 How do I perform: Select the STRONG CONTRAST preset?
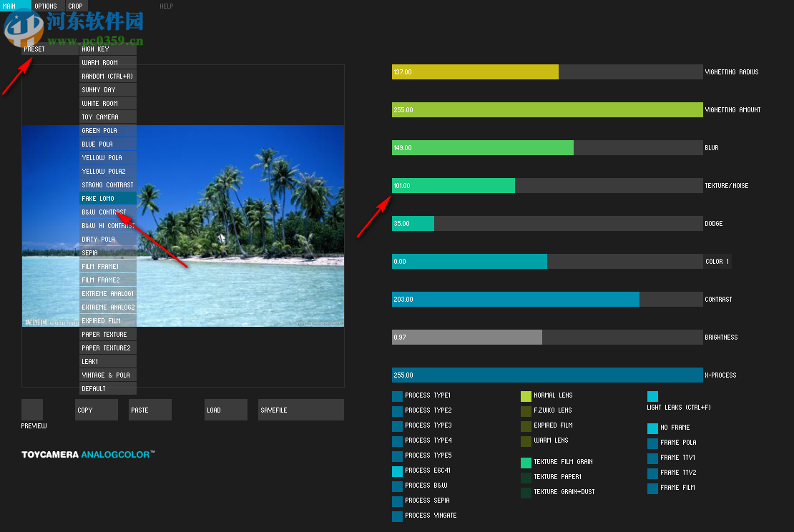(108, 185)
